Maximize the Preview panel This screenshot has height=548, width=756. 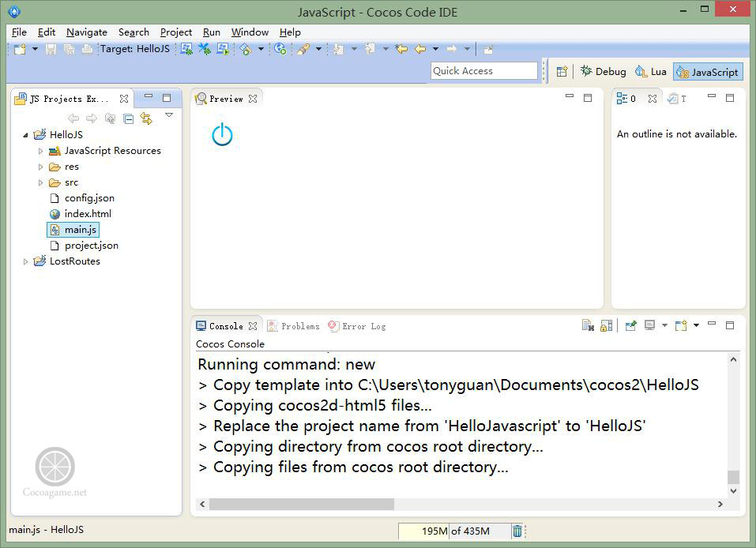(588, 98)
